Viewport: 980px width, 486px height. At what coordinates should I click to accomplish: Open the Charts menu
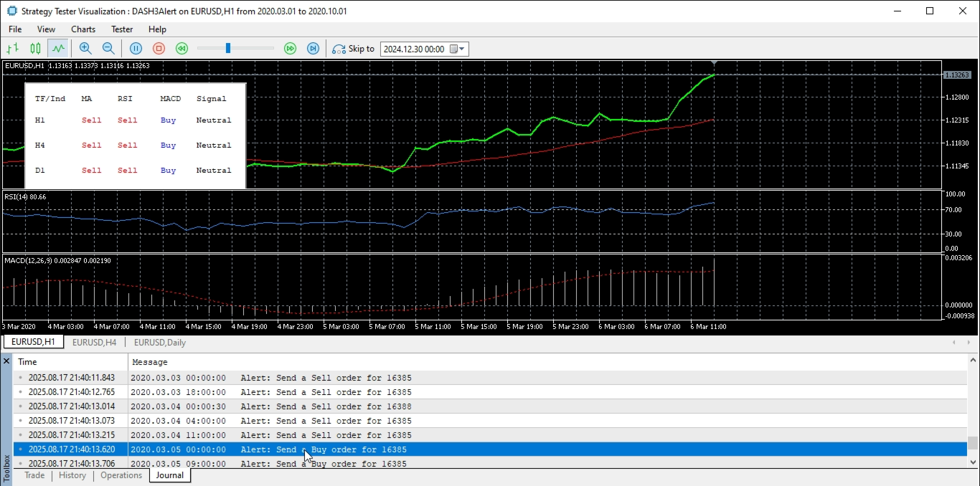click(x=83, y=29)
